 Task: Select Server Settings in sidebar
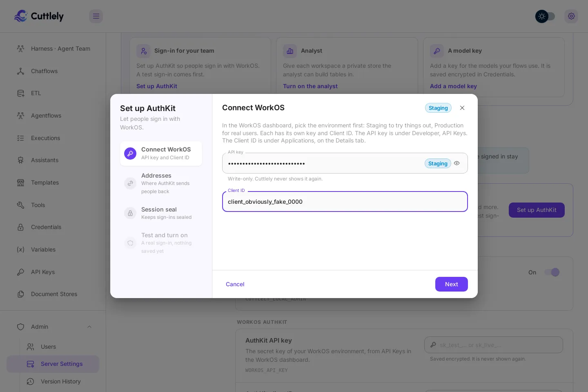[53, 364]
